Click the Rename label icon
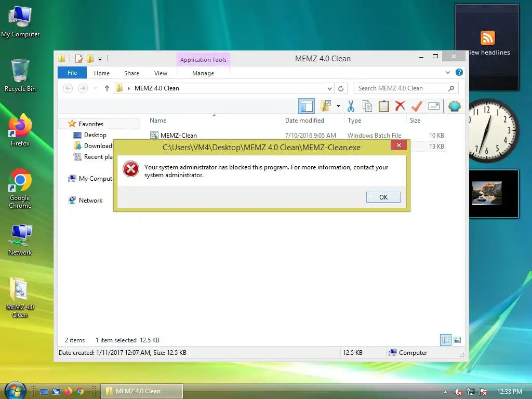The image size is (532, 399). pos(434,106)
